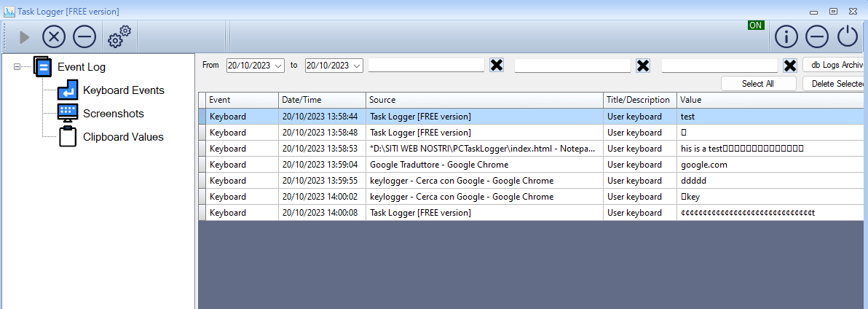Screen dimensions: 868x309
Task: Clear the third filter using X icon
Action: [790, 66]
